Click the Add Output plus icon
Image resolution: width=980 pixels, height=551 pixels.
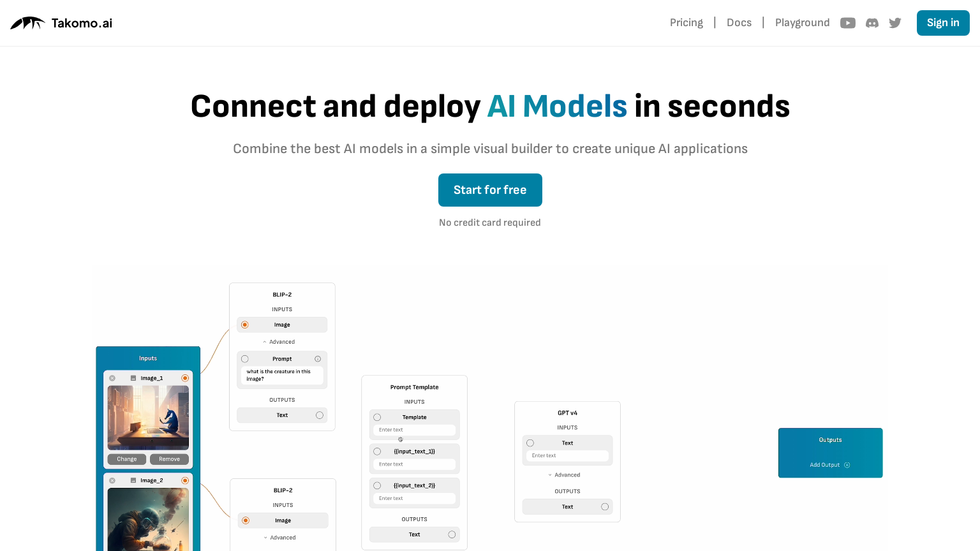coord(847,465)
